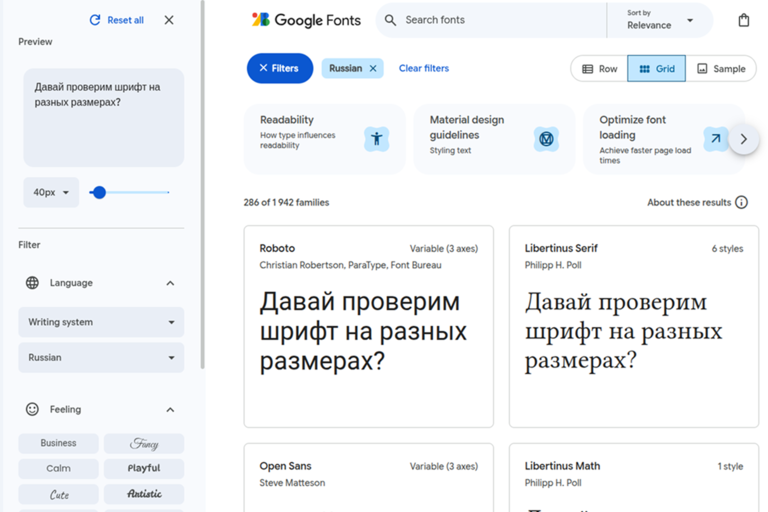Click the Google Fonts logo
This screenshot has height=512, width=768.
(306, 20)
